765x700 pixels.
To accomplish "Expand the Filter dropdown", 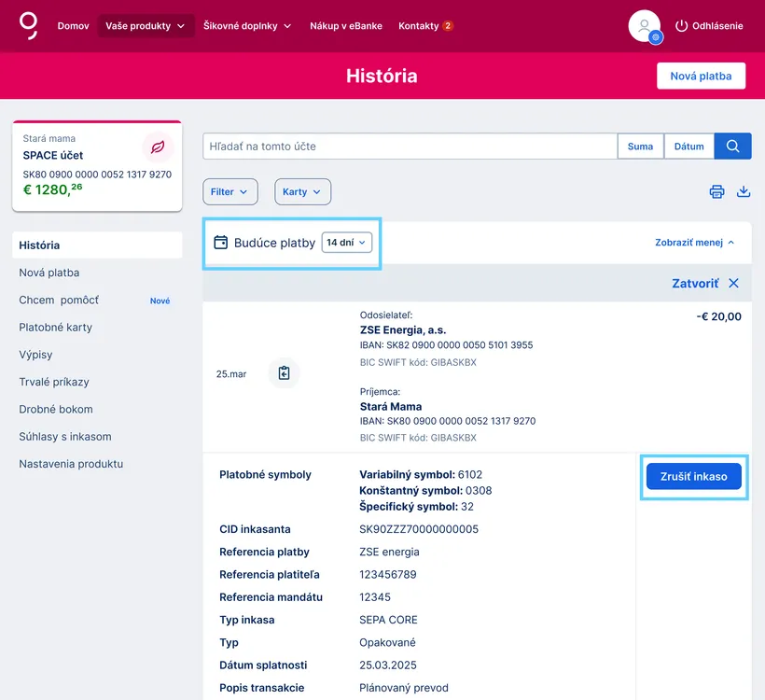I will point(229,191).
